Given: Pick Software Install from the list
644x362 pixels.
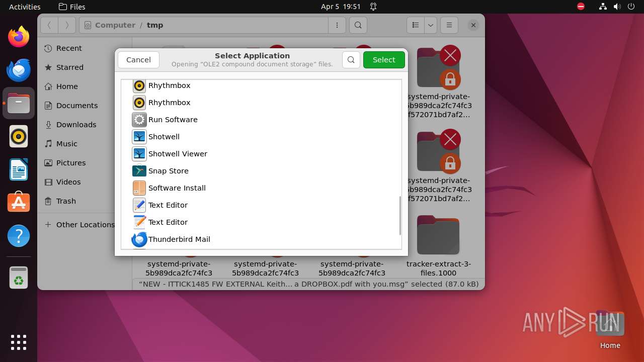Looking at the screenshot, I should click(x=262, y=188).
